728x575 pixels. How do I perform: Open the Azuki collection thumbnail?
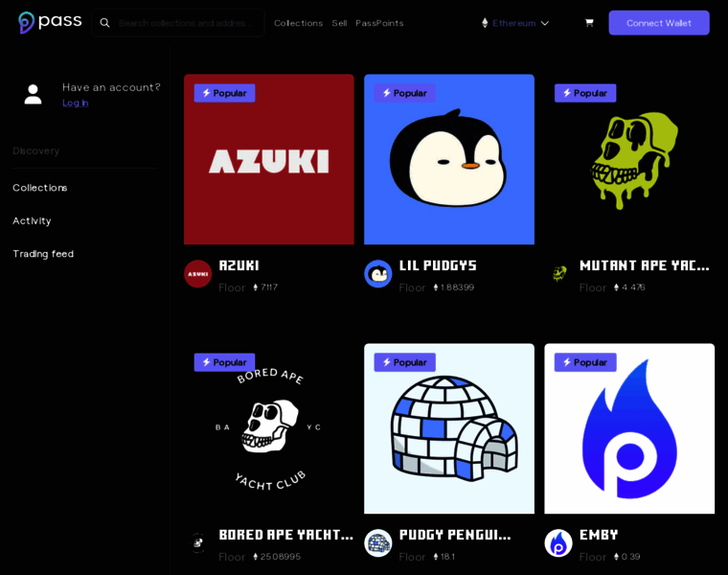(x=269, y=159)
